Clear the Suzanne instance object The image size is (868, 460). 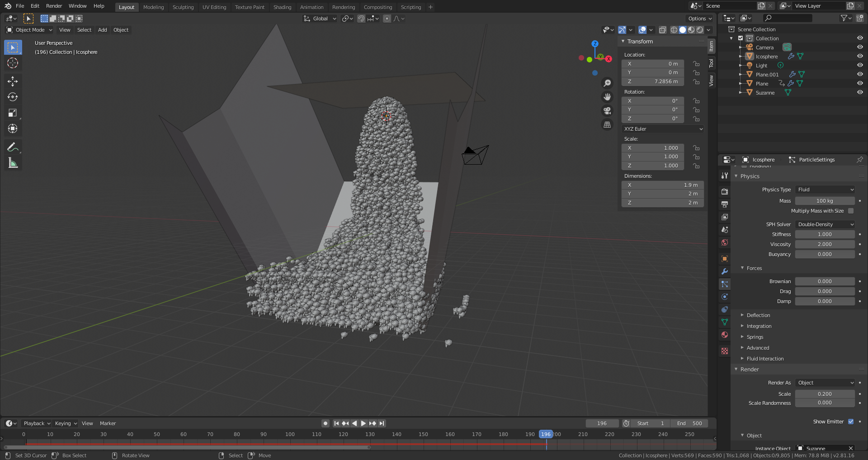pyautogui.click(x=850, y=448)
